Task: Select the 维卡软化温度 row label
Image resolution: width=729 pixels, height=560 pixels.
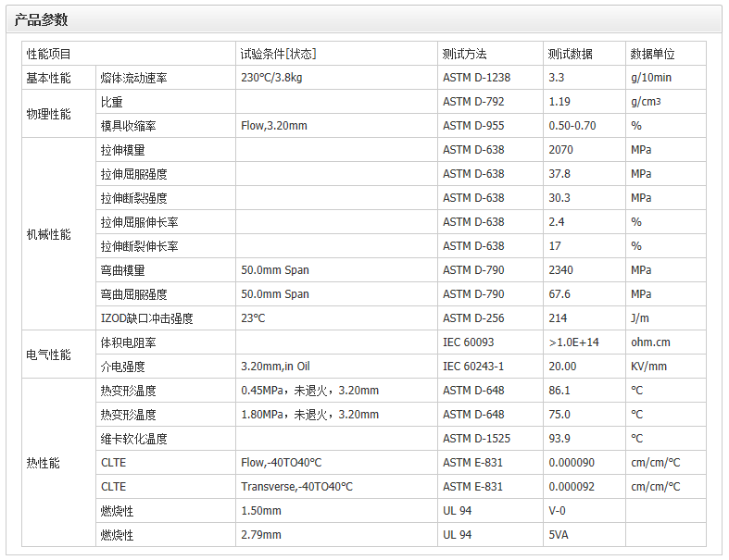Action: pyautogui.click(x=134, y=439)
